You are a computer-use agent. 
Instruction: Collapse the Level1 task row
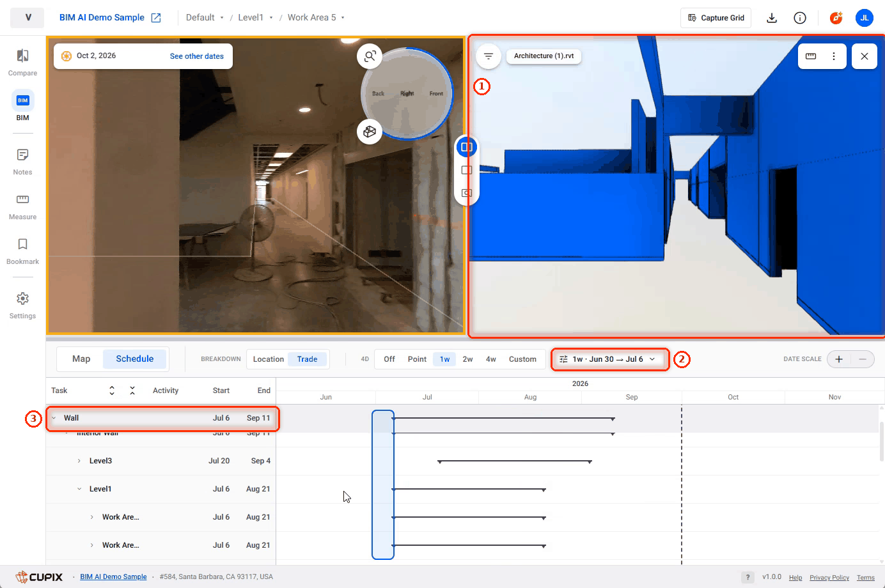pyautogui.click(x=79, y=489)
